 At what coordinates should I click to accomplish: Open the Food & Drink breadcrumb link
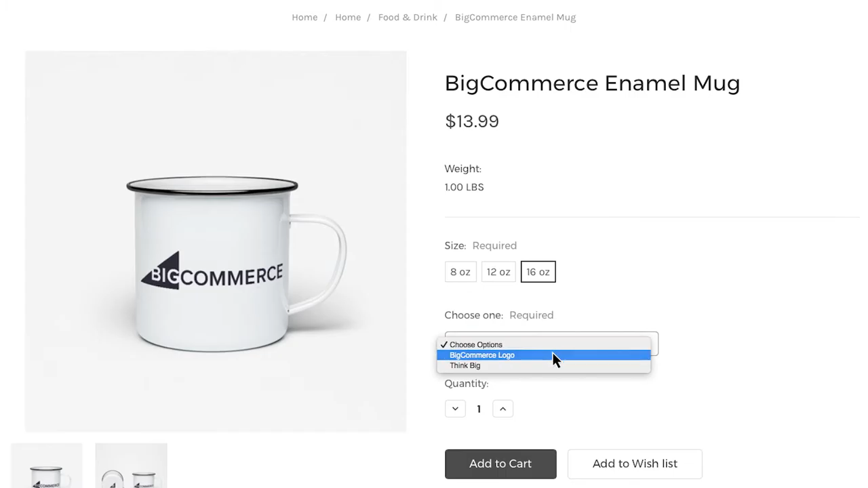(408, 17)
